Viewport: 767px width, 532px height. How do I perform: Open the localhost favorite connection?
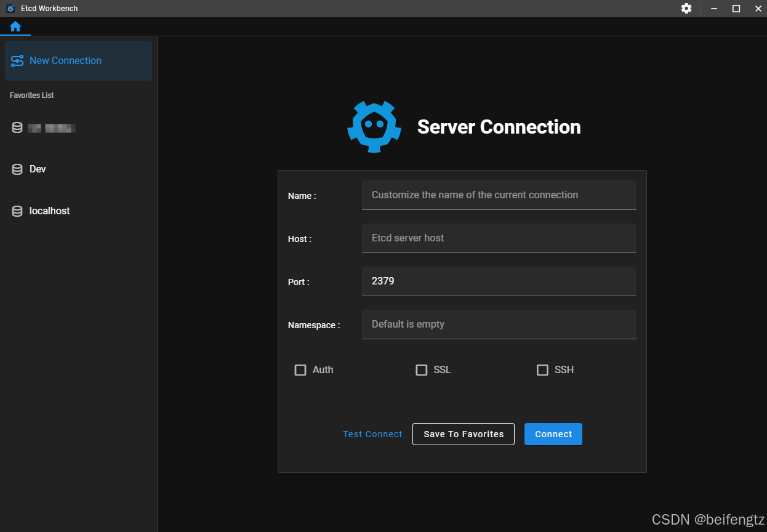pyautogui.click(x=78, y=211)
